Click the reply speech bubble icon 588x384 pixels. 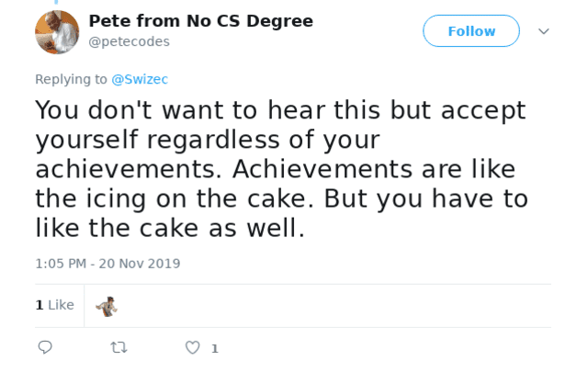(x=45, y=348)
